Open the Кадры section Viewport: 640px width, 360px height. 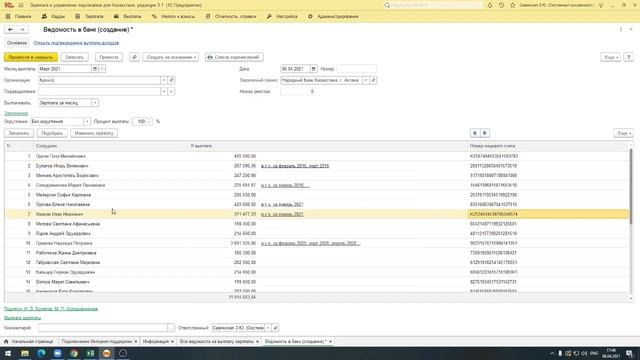point(53,16)
